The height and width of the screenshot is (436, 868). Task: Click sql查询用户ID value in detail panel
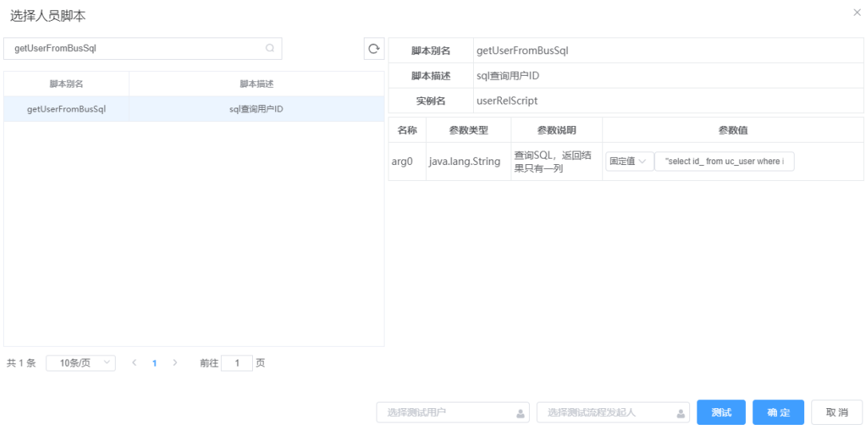click(x=507, y=76)
